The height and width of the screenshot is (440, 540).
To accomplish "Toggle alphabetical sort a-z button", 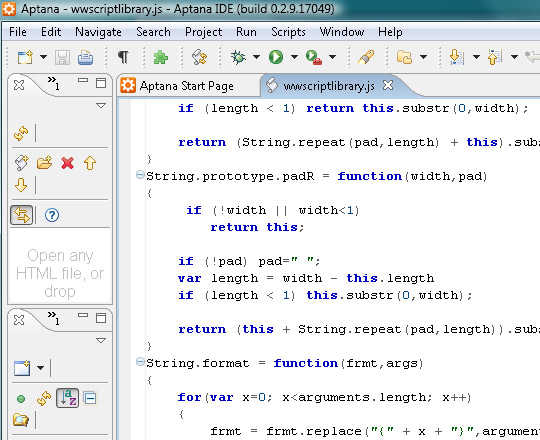I will [x=68, y=398].
